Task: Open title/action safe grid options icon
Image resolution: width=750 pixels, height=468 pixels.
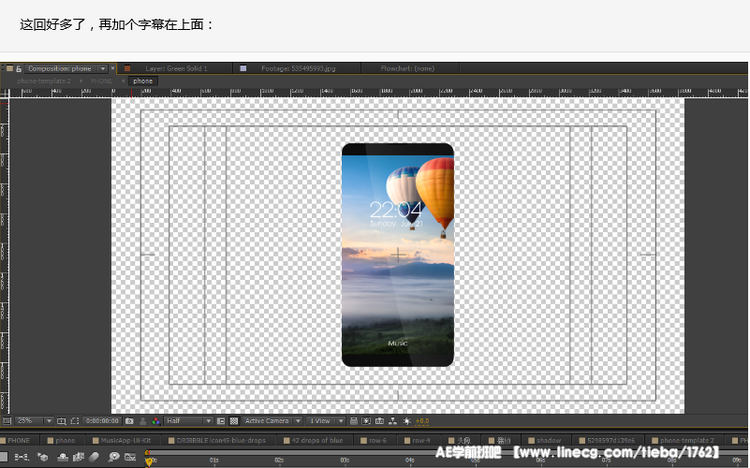Action: tap(62, 421)
